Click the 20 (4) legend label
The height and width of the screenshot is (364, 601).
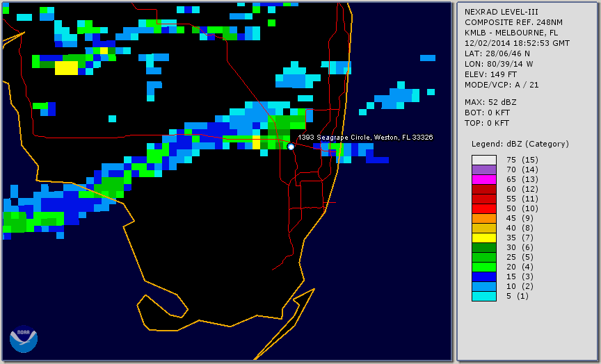(520, 267)
